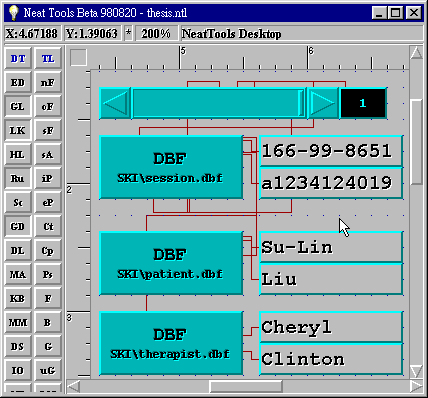Click the DT toolbox button

coord(18,59)
